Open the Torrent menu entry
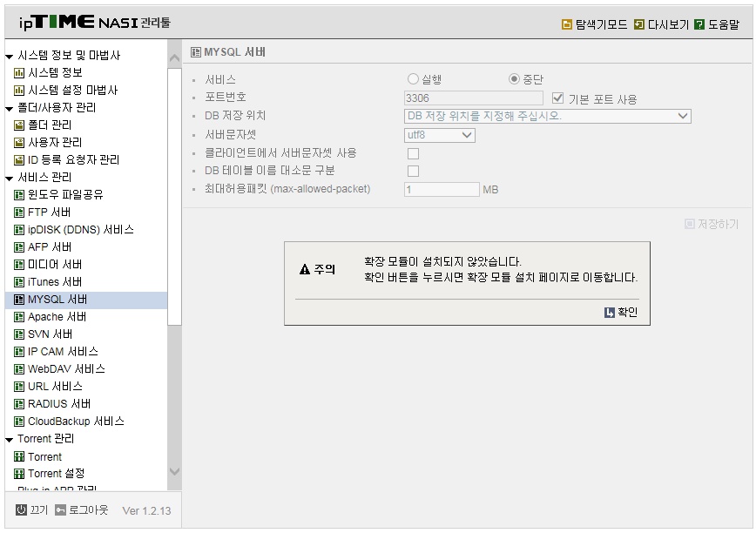The height and width of the screenshot is (533, 756). pos(44,457)
